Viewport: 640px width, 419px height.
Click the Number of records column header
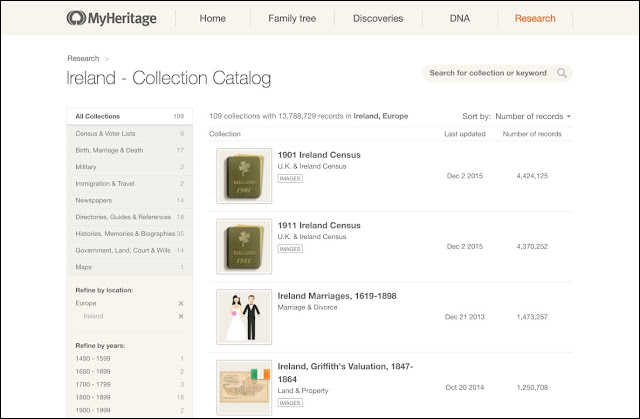pos(532,134)
